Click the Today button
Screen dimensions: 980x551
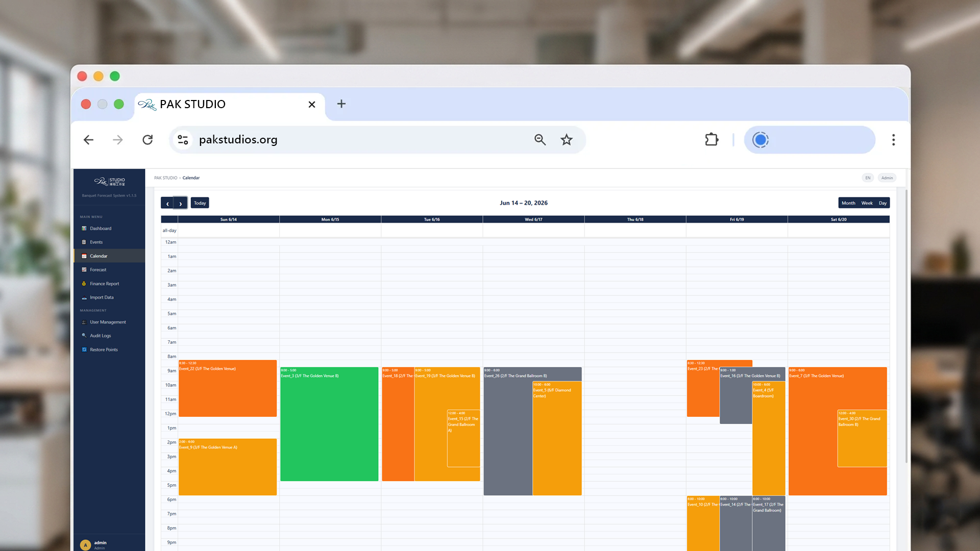click(x=200, y=203)
